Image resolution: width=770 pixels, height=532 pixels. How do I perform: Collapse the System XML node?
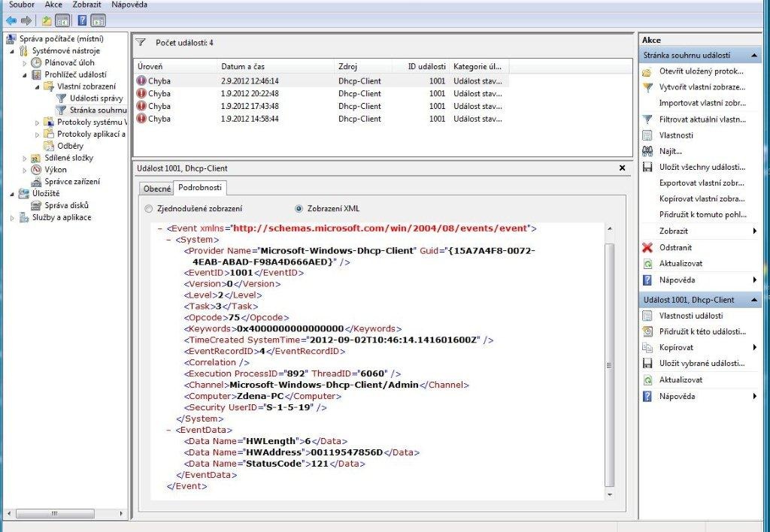[168, 239]
